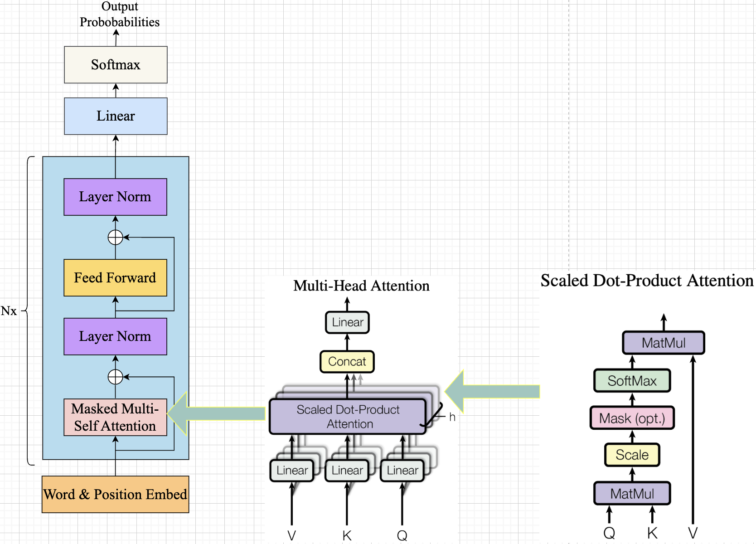Click the purple Scaled Dot-Product Attention box
Image resolution: width=756 pixels, height=544 pixels.
point(348,417)
